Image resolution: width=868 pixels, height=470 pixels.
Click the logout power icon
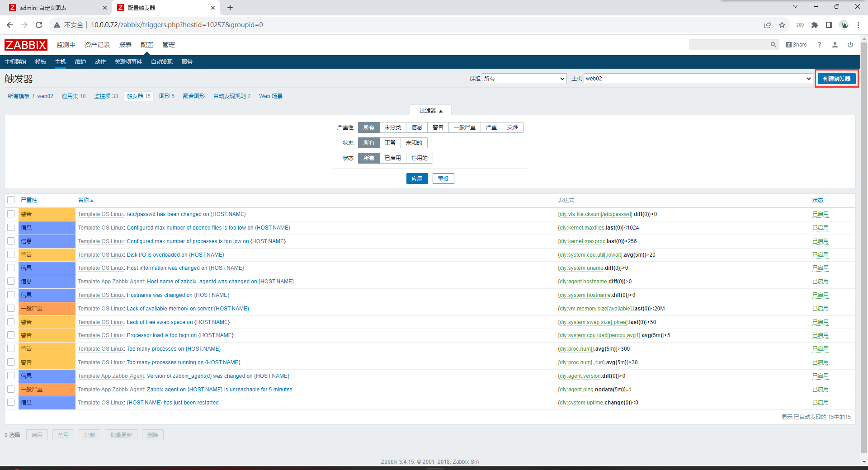pyautogui.click(x=850, y=45)
